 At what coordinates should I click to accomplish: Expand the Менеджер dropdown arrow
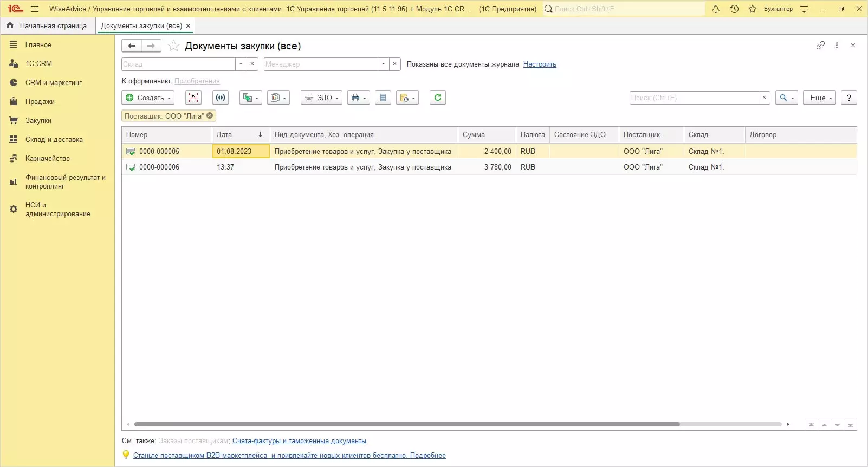(383, 64)
